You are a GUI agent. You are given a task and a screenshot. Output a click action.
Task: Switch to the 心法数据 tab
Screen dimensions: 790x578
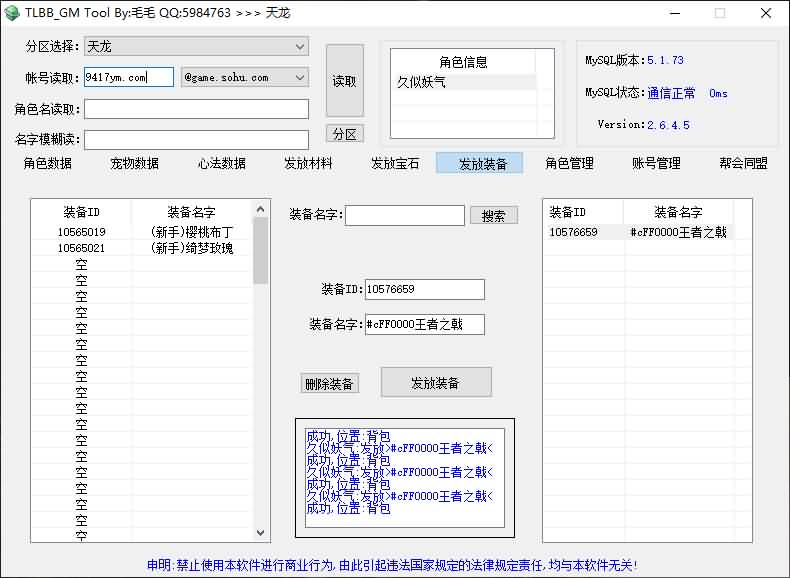click(x=222, y=163)
